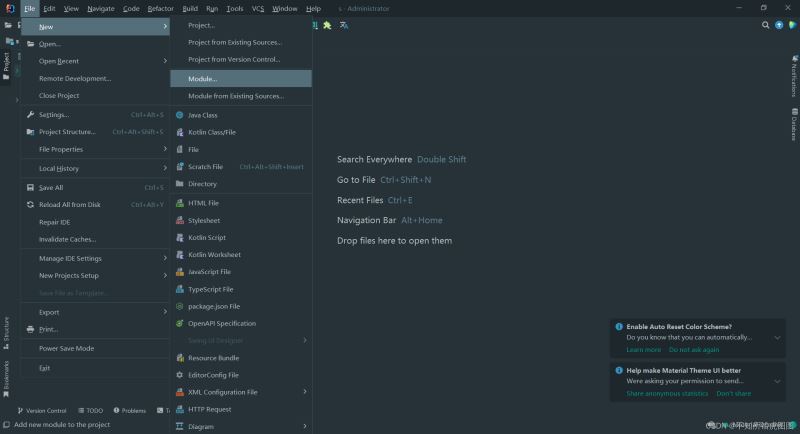Expand the Auto Reset Color Scheme notification
Image resolution: width=800 pixels, height=434 pixels.
(x=777, y=338)
